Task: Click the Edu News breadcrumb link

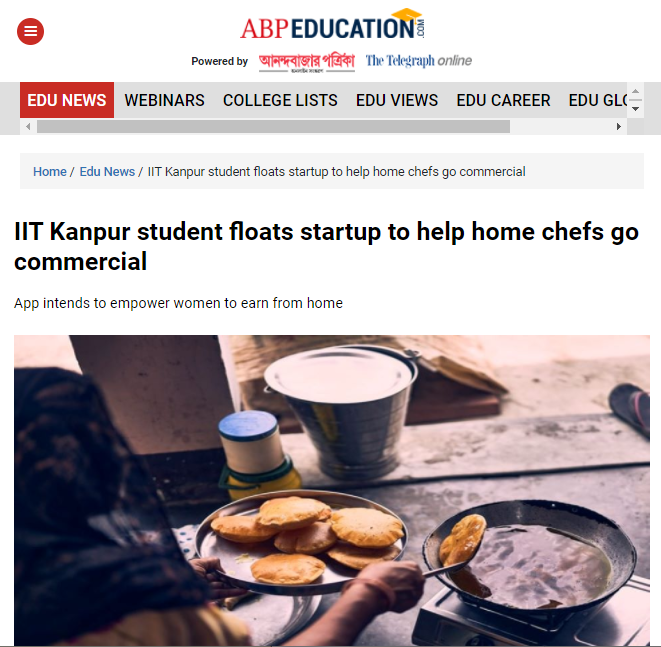Action: pos(107,172)
